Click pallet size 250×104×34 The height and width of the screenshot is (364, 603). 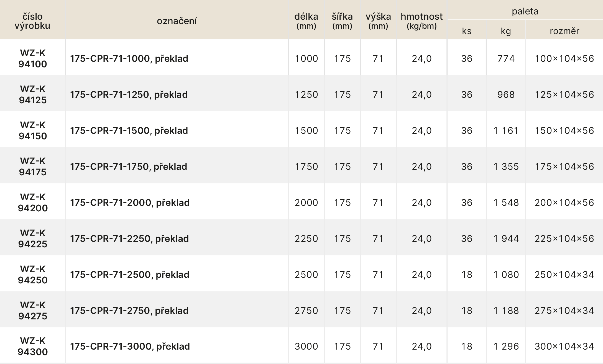click(564, 275)
